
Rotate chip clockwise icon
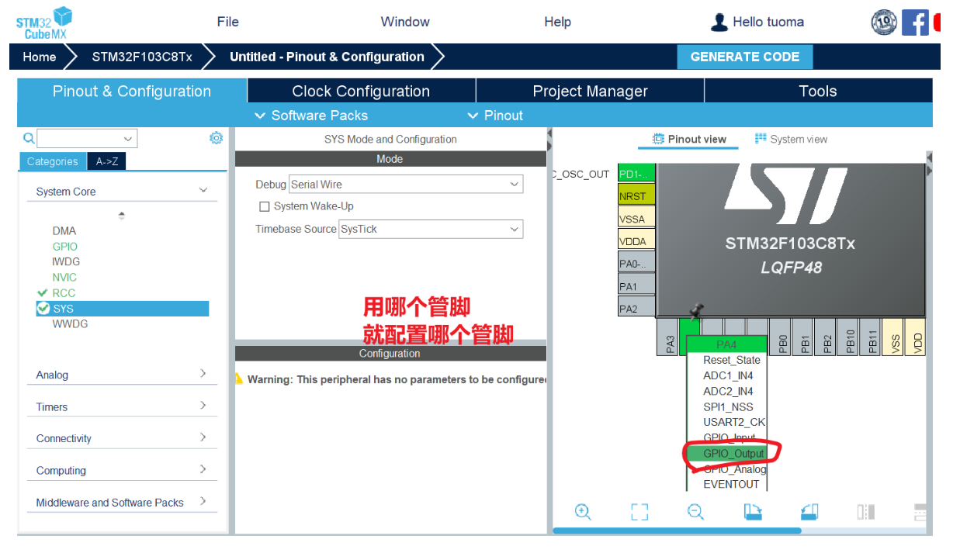[x=753, y=512]
